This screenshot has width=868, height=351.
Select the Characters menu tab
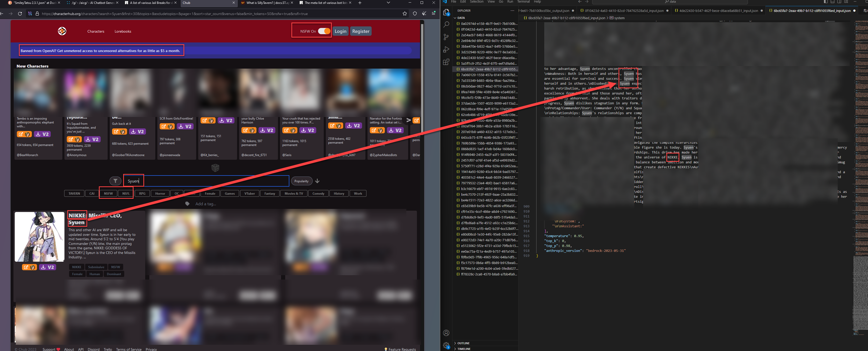(95, 31)
